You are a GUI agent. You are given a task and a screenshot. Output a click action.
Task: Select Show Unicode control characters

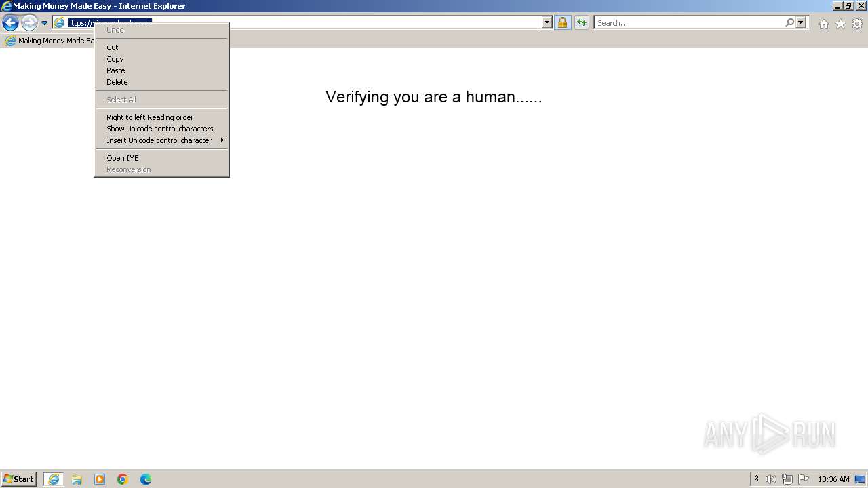pos(161,129)
